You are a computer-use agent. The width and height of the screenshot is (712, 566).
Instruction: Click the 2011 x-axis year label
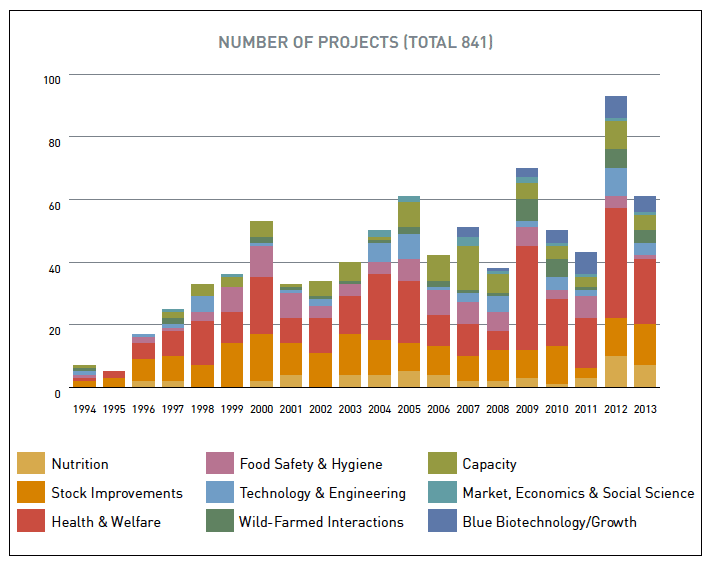(x=586, y=409)
